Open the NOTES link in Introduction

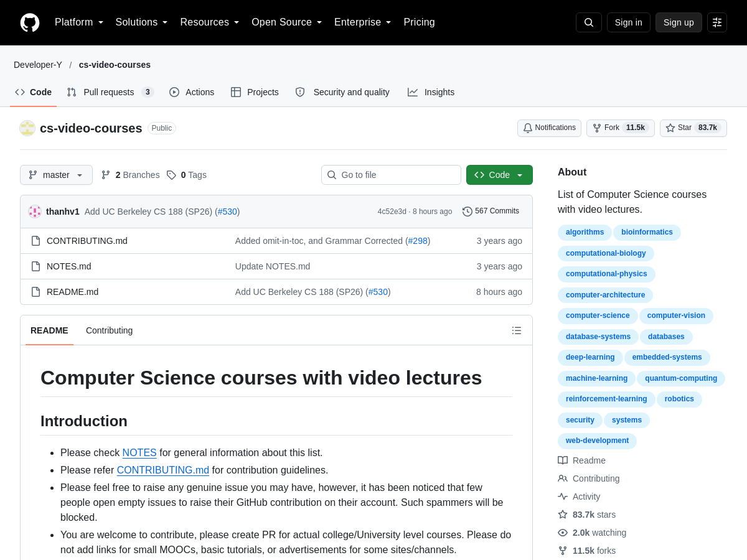coord(139,453)
